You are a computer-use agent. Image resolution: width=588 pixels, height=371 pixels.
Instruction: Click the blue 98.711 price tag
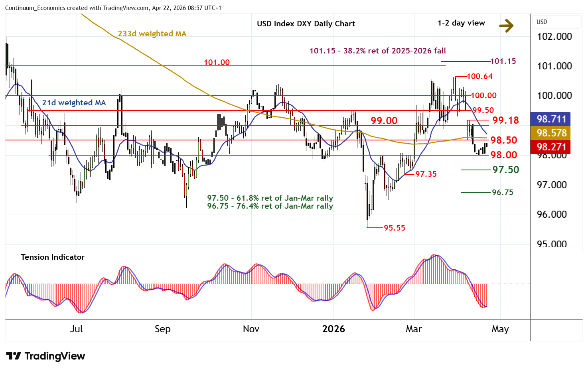click(x=551, y=119)
